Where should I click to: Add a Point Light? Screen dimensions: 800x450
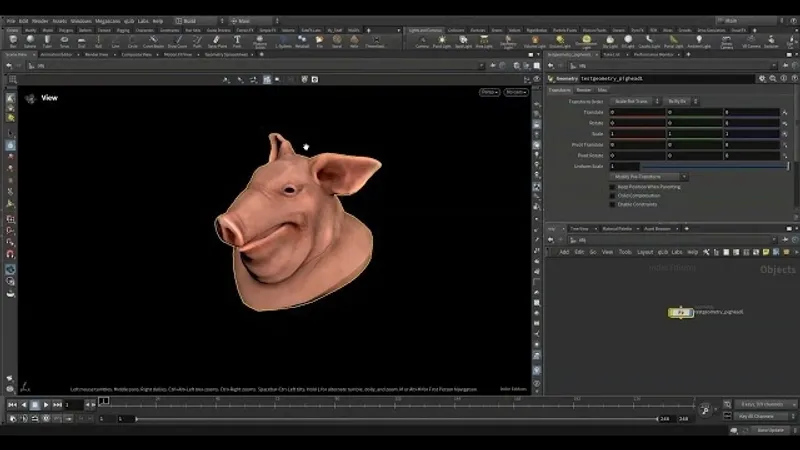(x=442, y=41)
